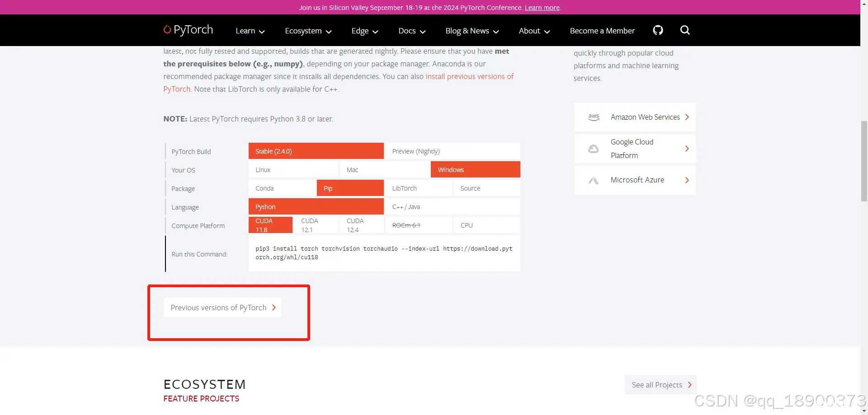Click the Compute Platform row label
Viewport: 868px width, 415px height.
point(198,226)
